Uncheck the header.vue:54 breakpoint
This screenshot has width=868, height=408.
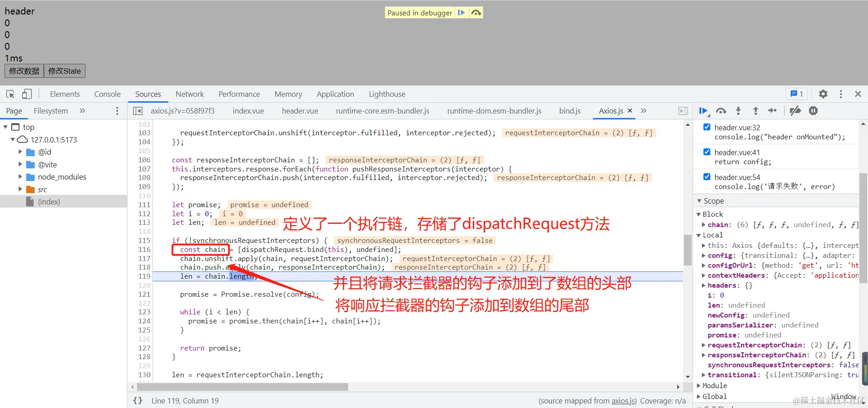pyautogui.click(x=707, y=177)
